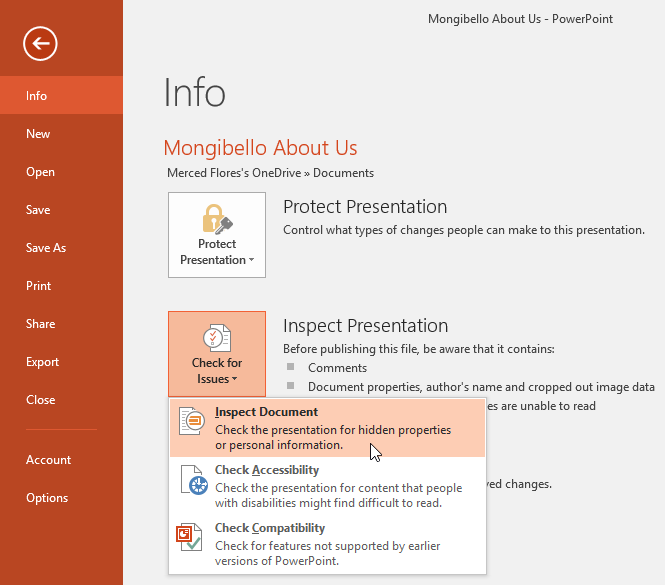Open the Print tab
The image size is (665, 585).
tap(38, 286)
